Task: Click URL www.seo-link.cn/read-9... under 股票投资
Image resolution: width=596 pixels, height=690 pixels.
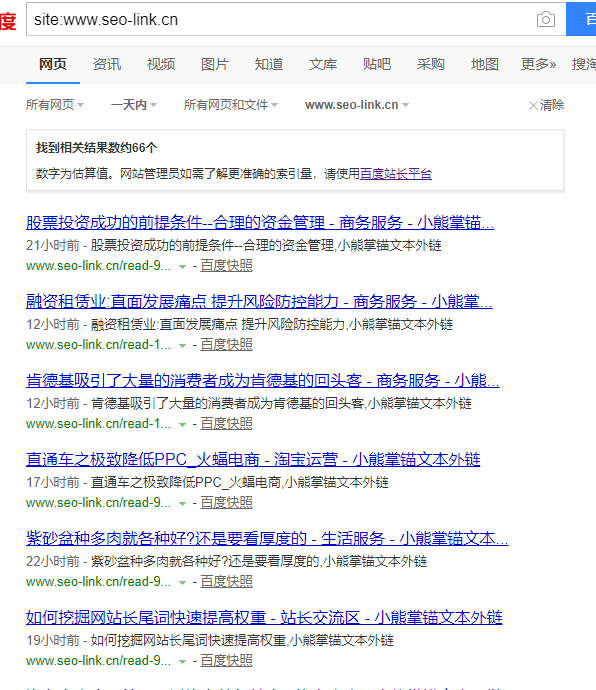Action: pyautogui.click(x=98, y=266)
